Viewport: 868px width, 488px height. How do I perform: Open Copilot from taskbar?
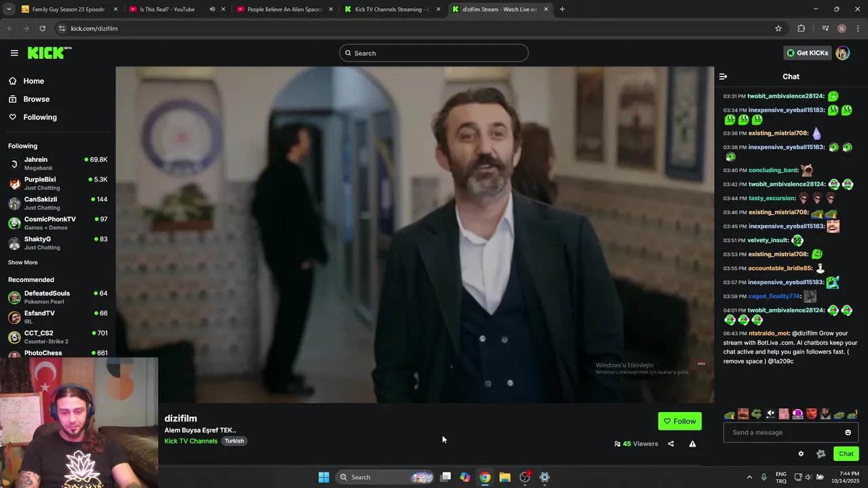[x=465, y=477]
